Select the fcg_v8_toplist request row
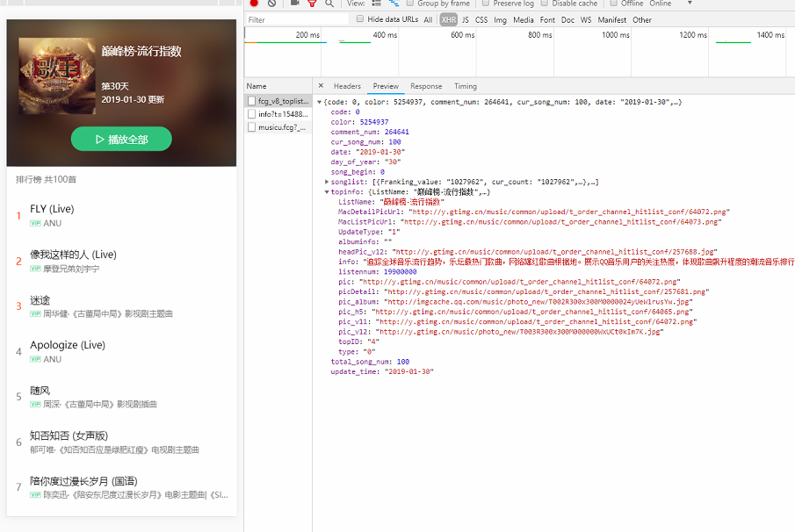This screenshot has width=795, height=532. click(278, 101)
